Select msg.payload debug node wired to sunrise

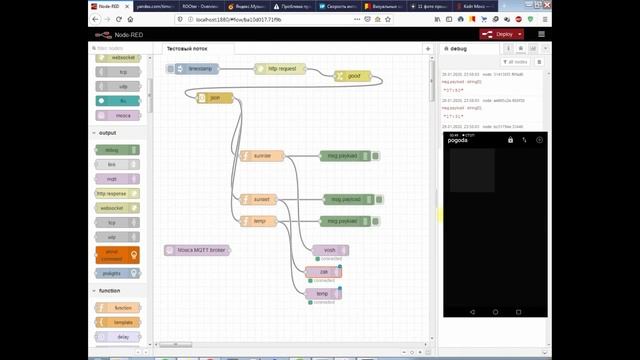coord(345,156)
